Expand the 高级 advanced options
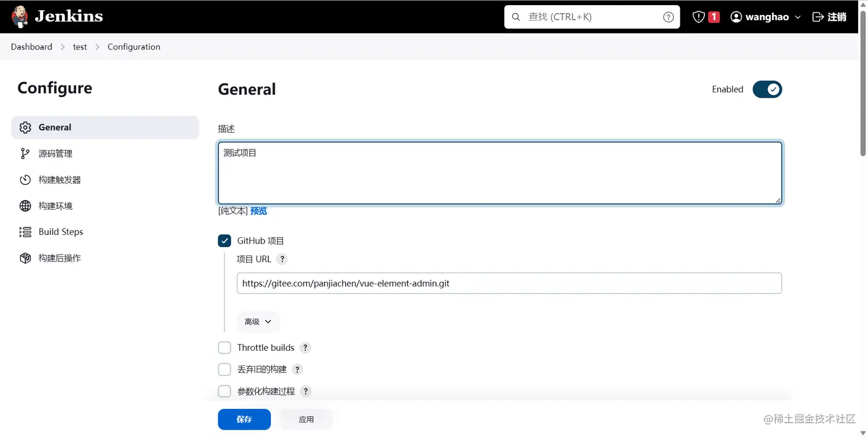The height and width of the screenshot is (437, 868). pyautogui.click(x=258, y=322)
